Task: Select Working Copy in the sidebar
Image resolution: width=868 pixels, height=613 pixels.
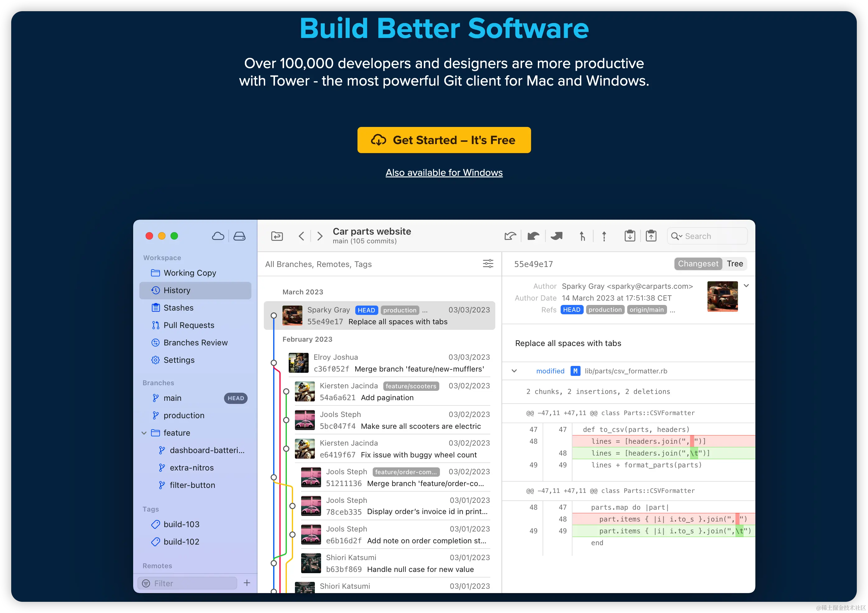Action: click(x=195, y=273)
